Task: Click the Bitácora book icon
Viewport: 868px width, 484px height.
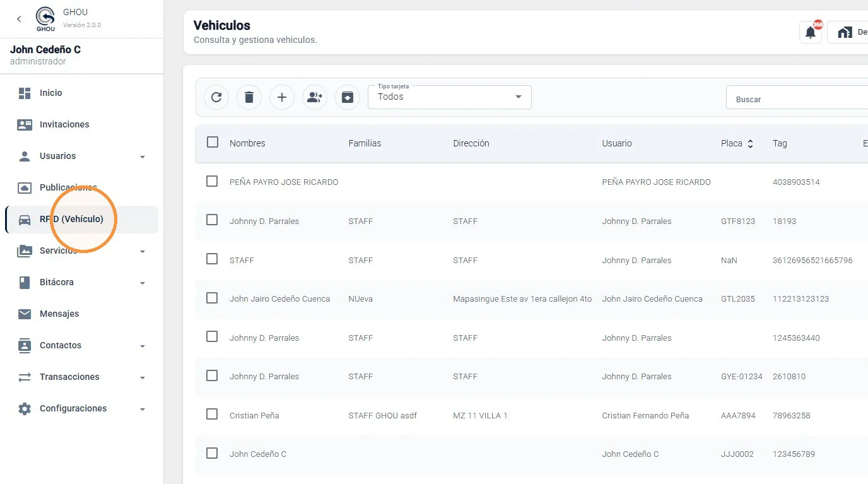Action: [x=25, y=282]
